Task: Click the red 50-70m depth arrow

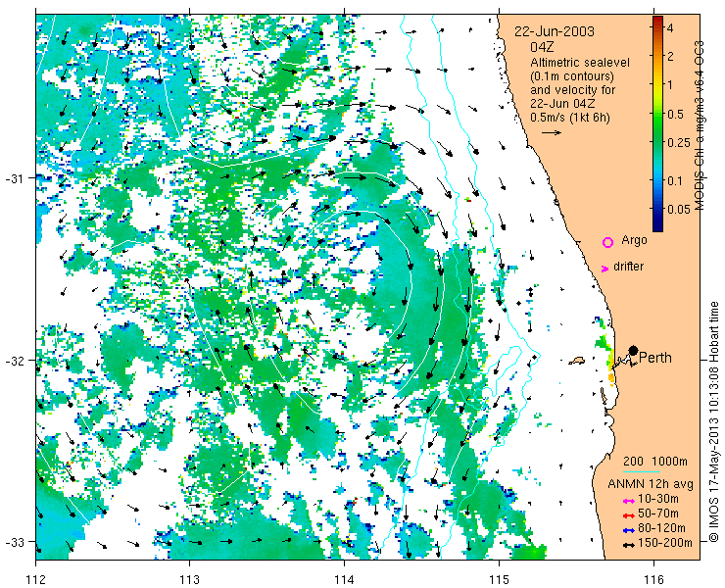Action: point(628,515)
